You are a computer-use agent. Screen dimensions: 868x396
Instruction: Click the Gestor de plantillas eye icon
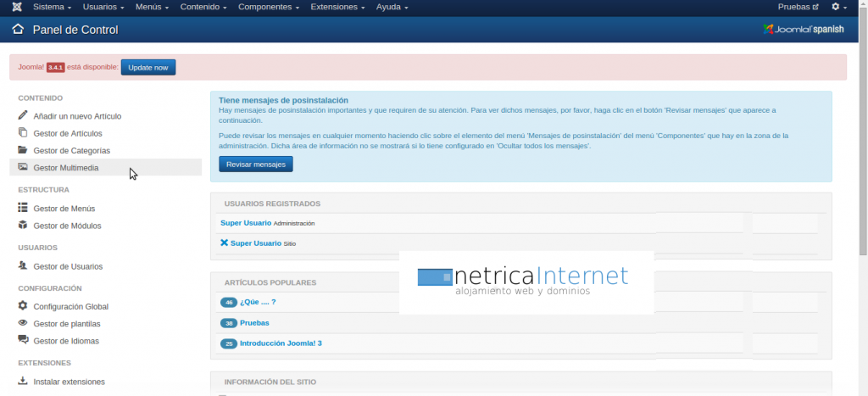tap(23, 323)
